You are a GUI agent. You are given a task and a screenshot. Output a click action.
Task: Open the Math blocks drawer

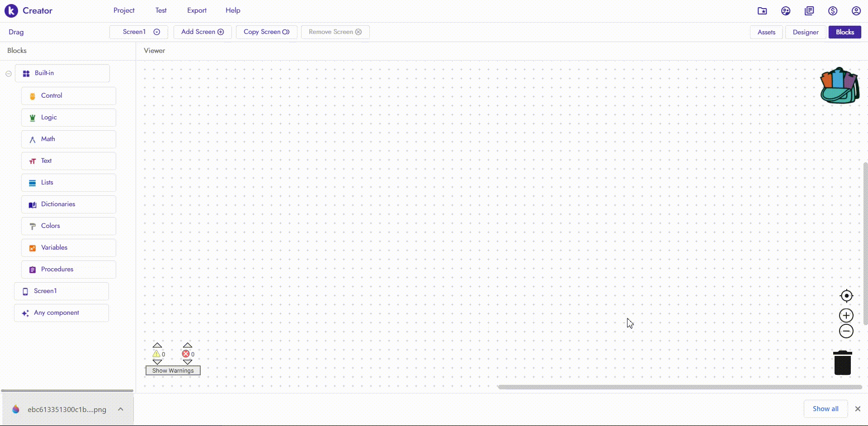[x=69, y=139]
